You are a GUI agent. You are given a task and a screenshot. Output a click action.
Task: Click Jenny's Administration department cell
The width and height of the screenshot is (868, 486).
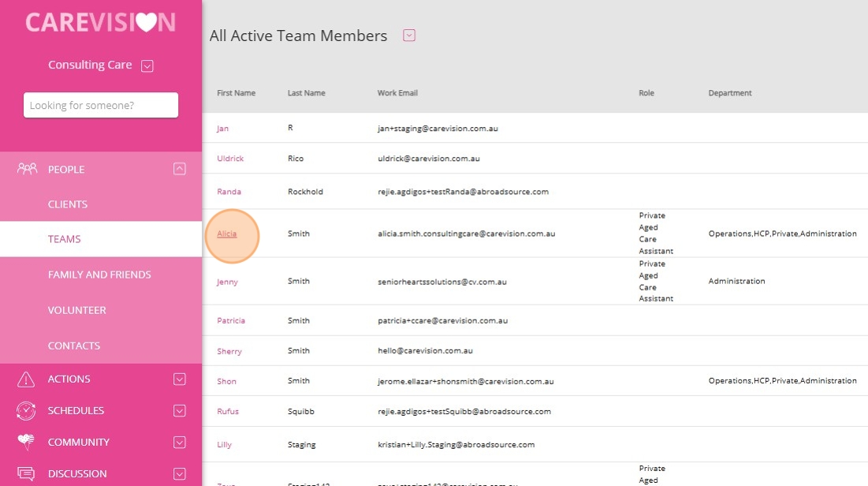[736, 281]
